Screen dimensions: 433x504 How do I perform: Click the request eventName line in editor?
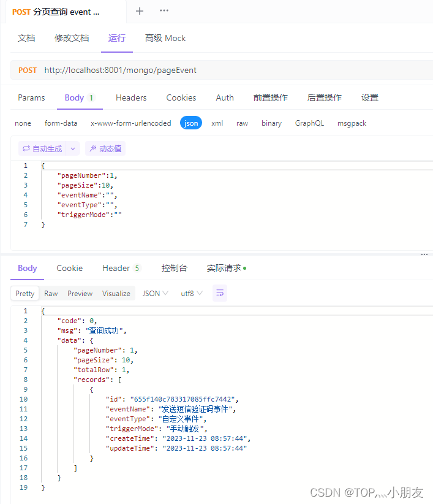(88, 195)
